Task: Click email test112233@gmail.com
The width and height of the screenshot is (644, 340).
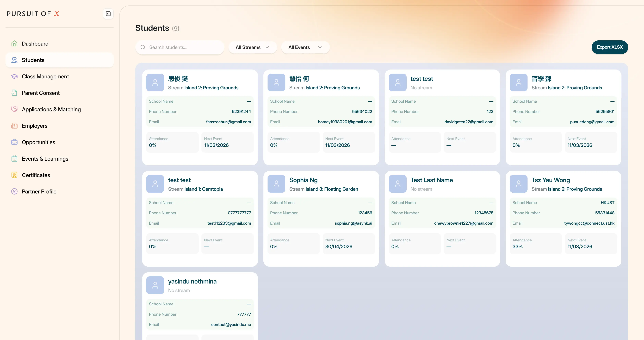Action: click(229, 223)
